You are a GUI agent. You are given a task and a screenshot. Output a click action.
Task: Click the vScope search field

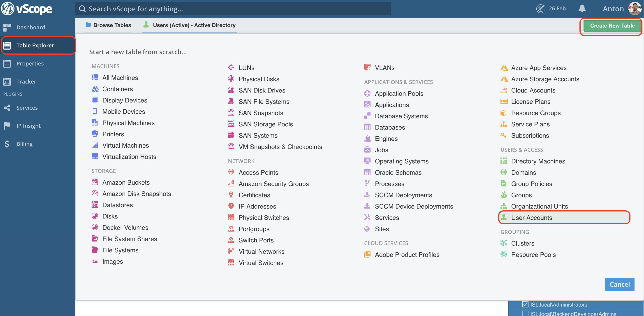point(233,9)
